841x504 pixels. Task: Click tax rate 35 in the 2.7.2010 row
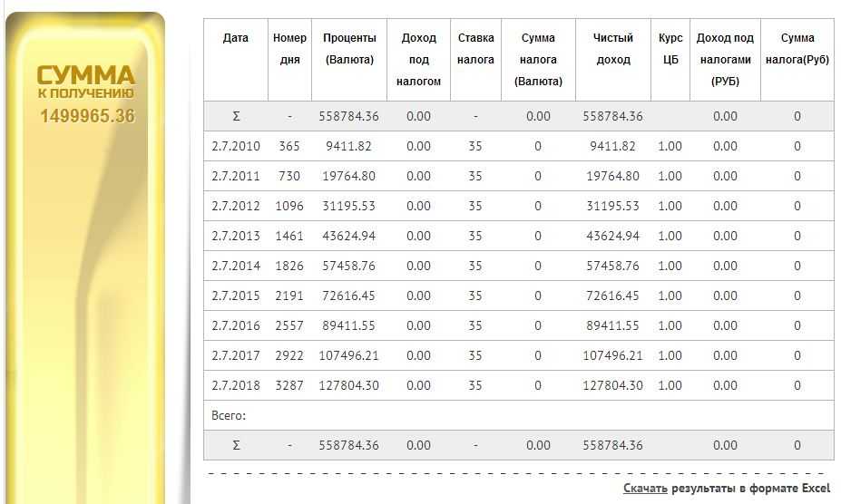475,146
